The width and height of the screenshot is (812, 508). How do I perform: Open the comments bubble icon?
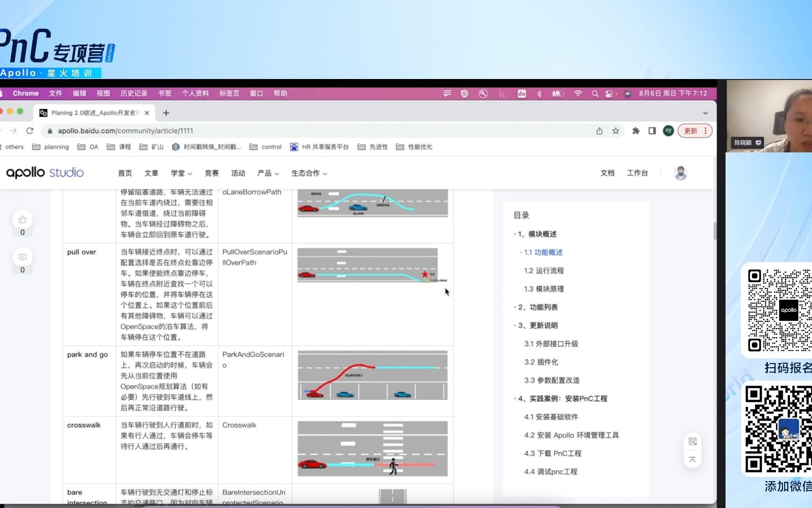tap(22, 257)
